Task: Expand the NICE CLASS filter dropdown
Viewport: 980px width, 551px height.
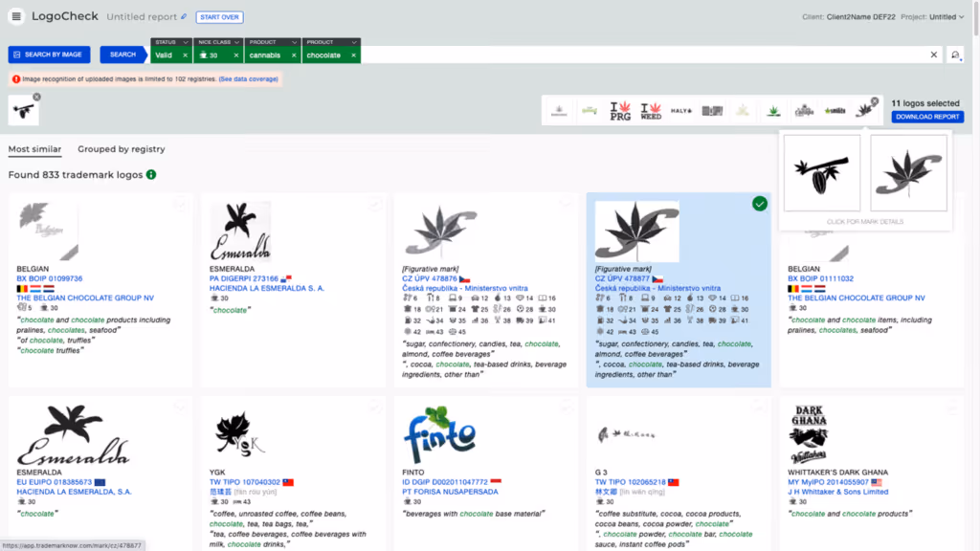Action: pyautogui.click(x=237, y=42)
